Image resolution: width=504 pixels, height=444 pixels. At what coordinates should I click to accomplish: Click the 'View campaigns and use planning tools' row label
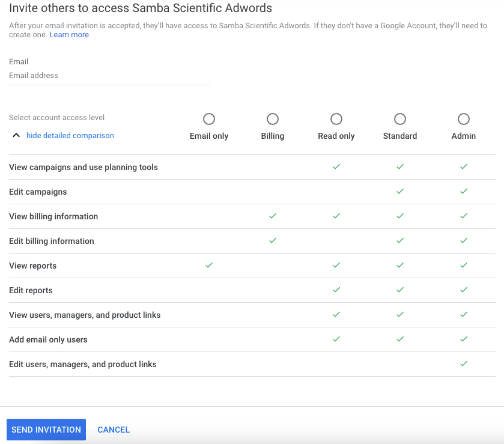[83, 167]
